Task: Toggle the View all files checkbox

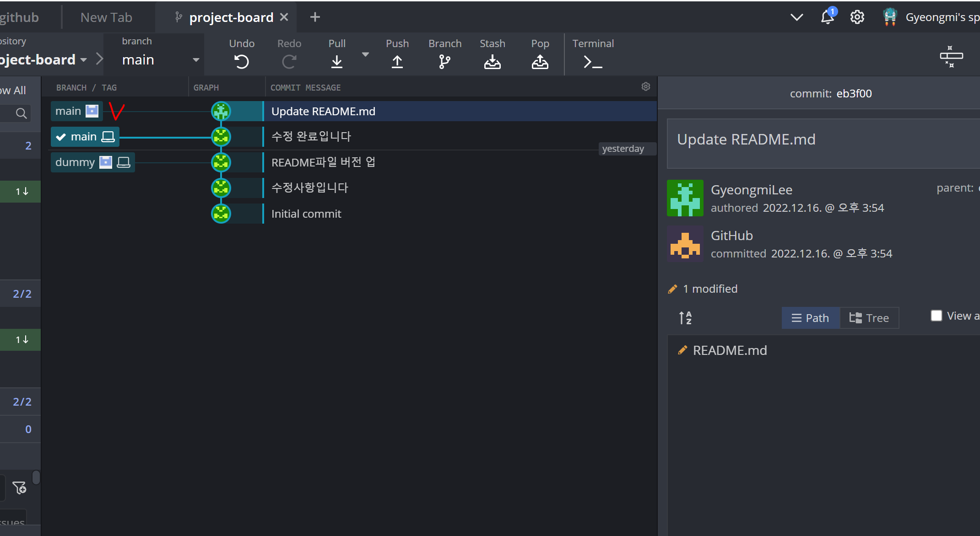Action: 936,316
